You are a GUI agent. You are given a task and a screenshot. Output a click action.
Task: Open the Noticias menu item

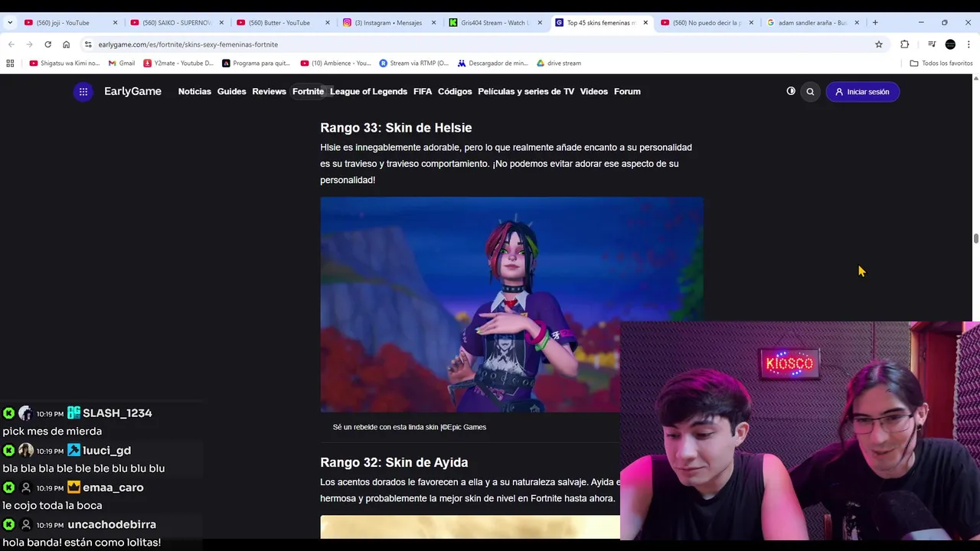pos(194,91)
